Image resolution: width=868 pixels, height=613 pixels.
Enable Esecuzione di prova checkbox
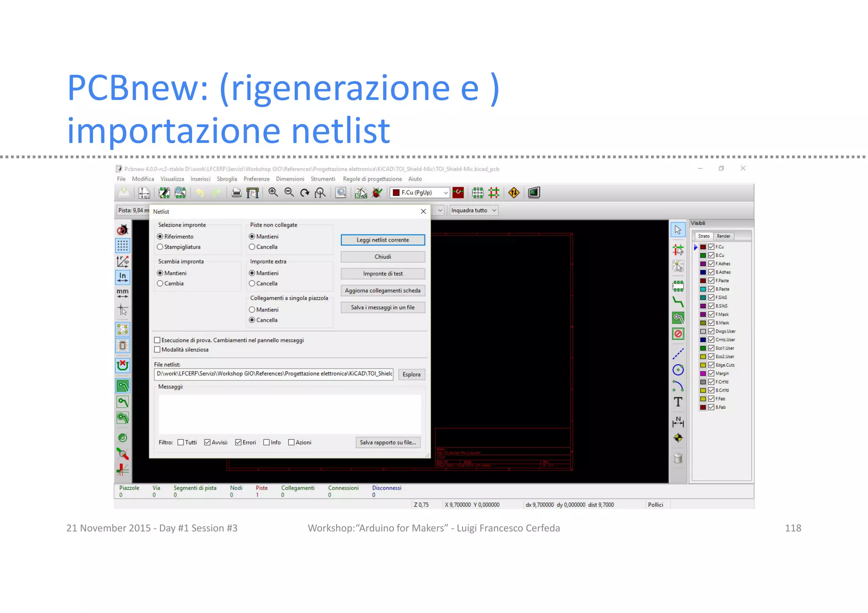coord(157,340)
